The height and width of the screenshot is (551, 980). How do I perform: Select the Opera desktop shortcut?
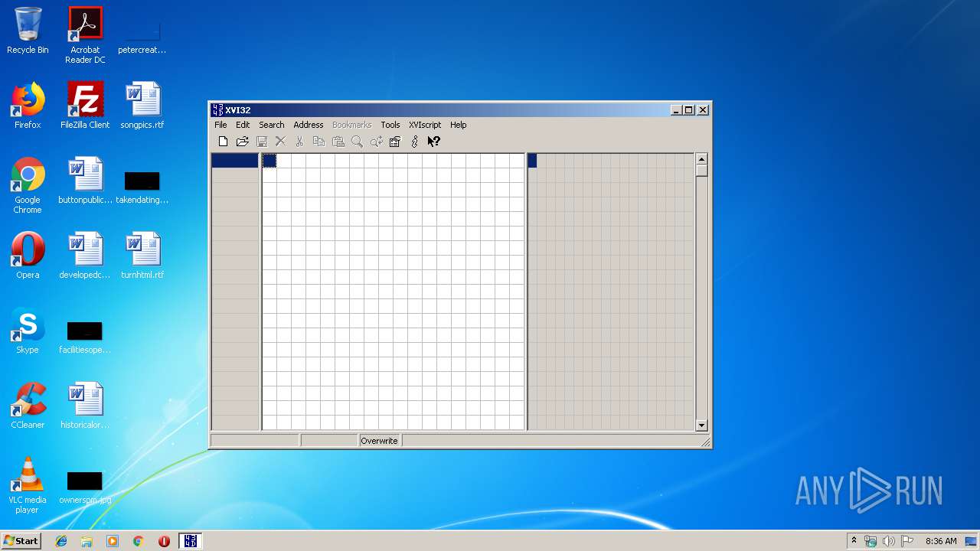(28, 256)
